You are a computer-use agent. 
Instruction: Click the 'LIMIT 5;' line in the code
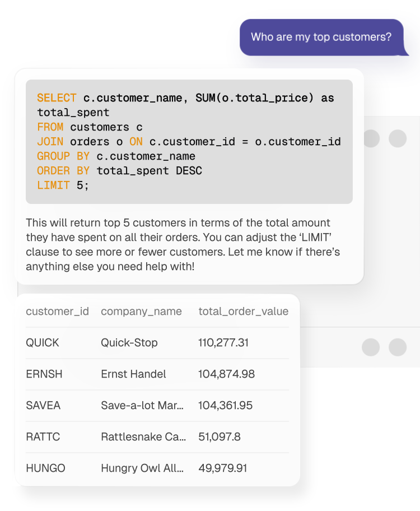click(x=63, y=185)
